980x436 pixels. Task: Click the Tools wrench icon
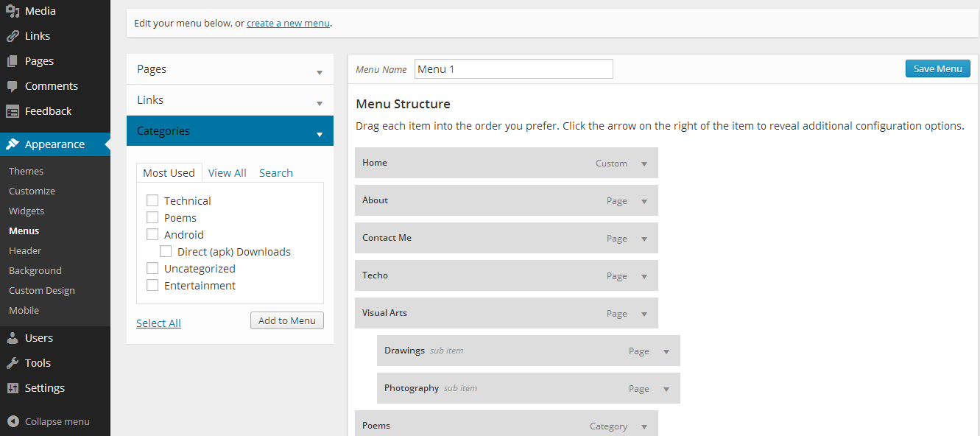13,363
